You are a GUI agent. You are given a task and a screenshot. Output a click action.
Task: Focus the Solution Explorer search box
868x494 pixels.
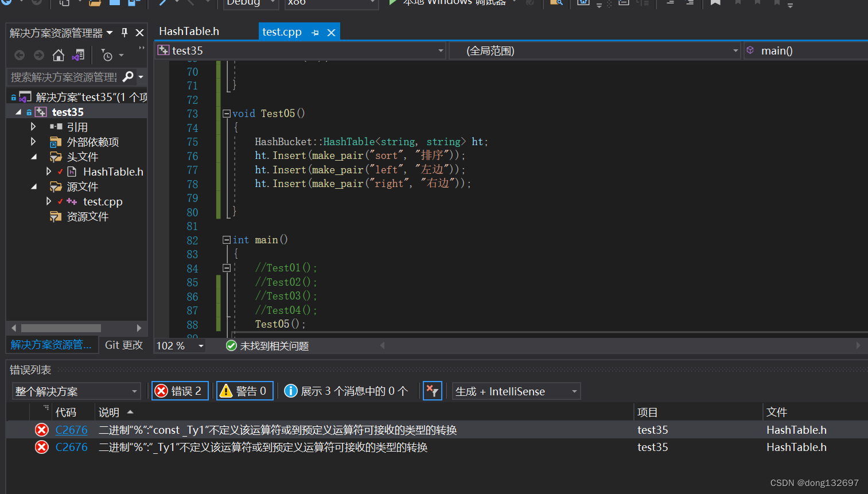coord(64,77)
